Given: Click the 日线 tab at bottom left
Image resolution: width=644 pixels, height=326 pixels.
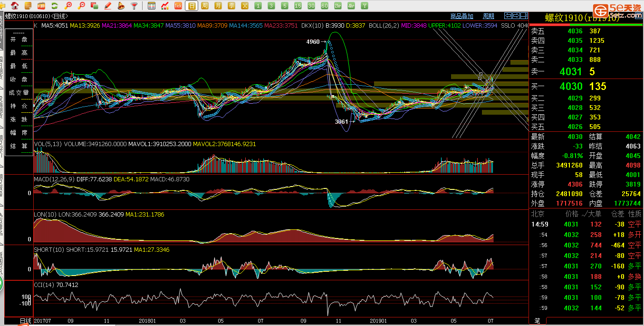Looking at the screenshot, I should [25, 321].
